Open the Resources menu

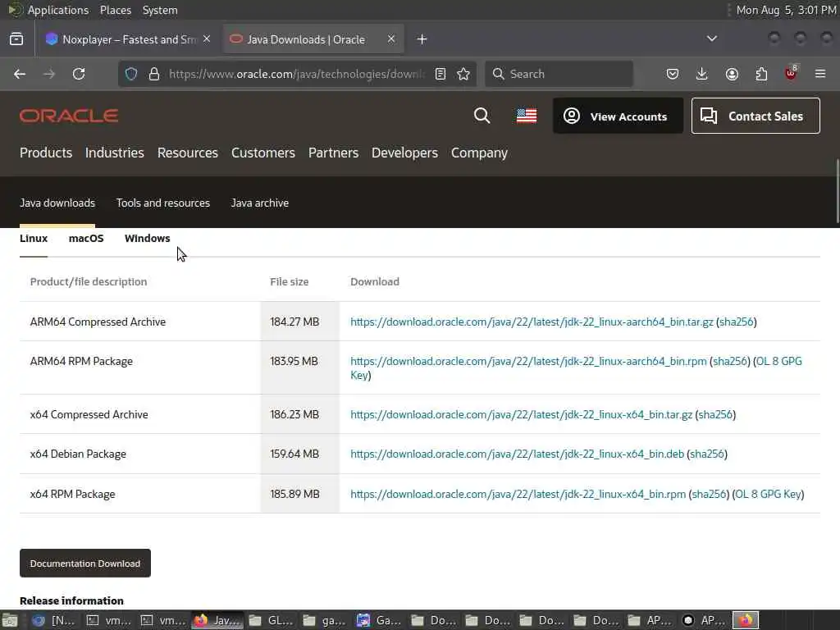coord(188,153)
